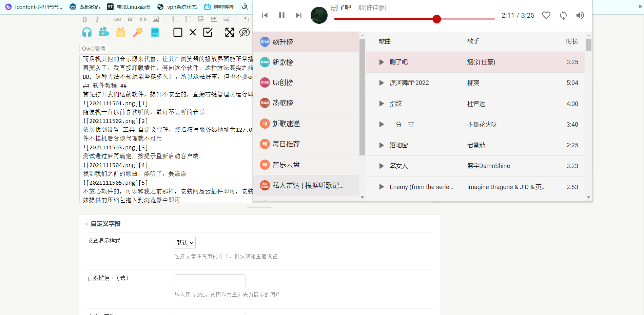Insert music with the headphones icon
Screen dimensions: 644x315
[x=87, y=32]
